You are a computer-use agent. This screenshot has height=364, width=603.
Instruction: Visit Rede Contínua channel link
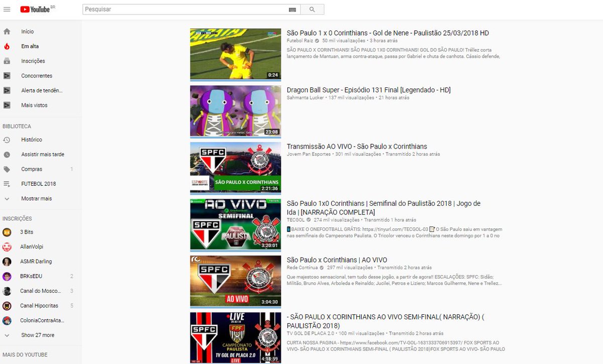click(303, 268)
